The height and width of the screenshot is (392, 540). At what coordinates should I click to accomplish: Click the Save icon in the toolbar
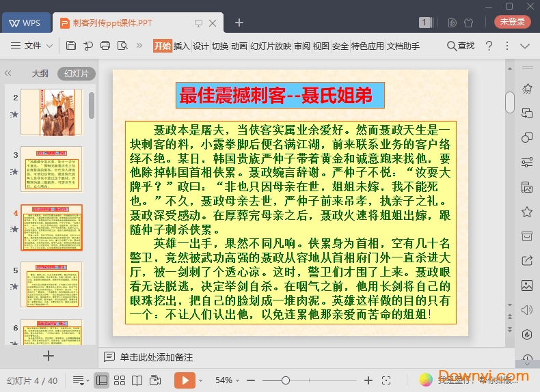tap(71, 46)
